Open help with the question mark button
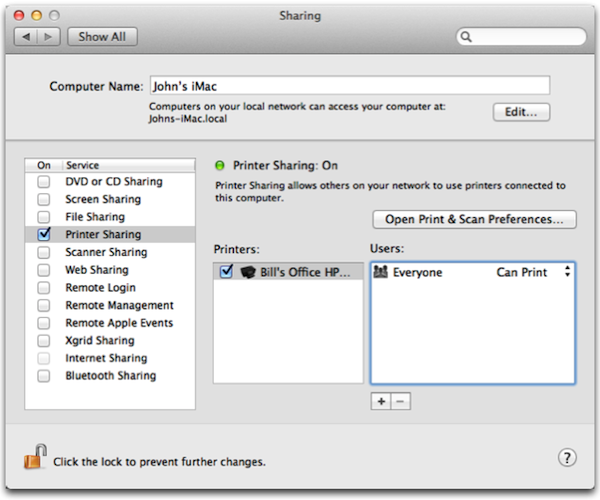This screenshot has height=500, width=600. click(x=567, y=458)
